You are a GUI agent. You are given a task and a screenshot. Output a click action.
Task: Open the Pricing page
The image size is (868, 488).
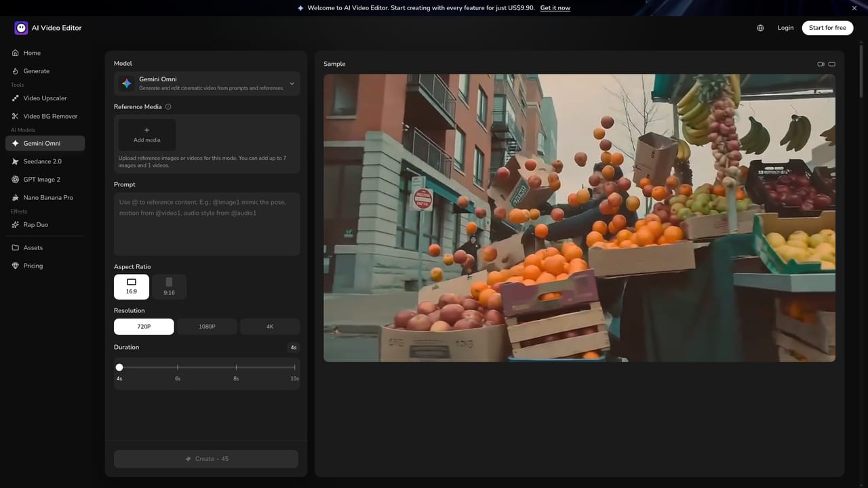(x=45, y=266)
